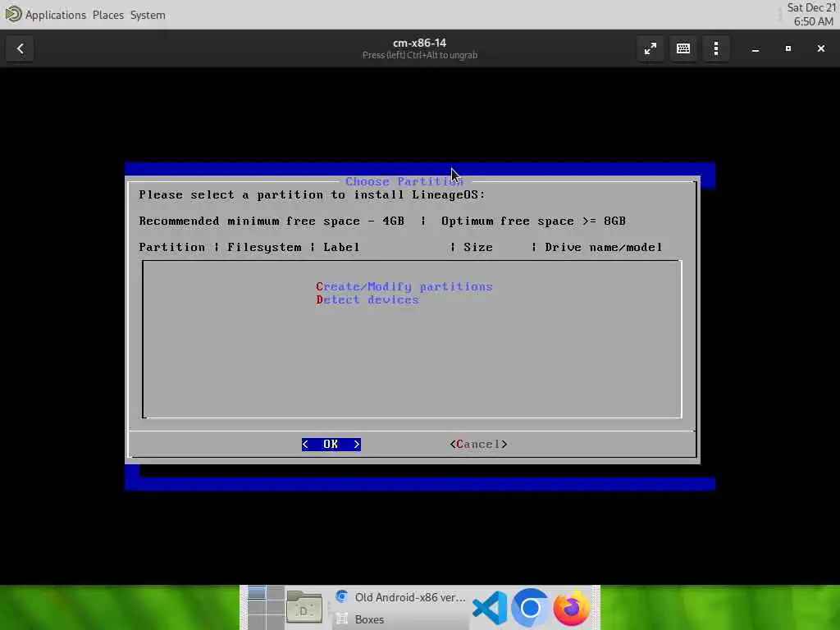840x630 pixels.
Task: Click the Drive name/model column header
Action: coord(603,248)
